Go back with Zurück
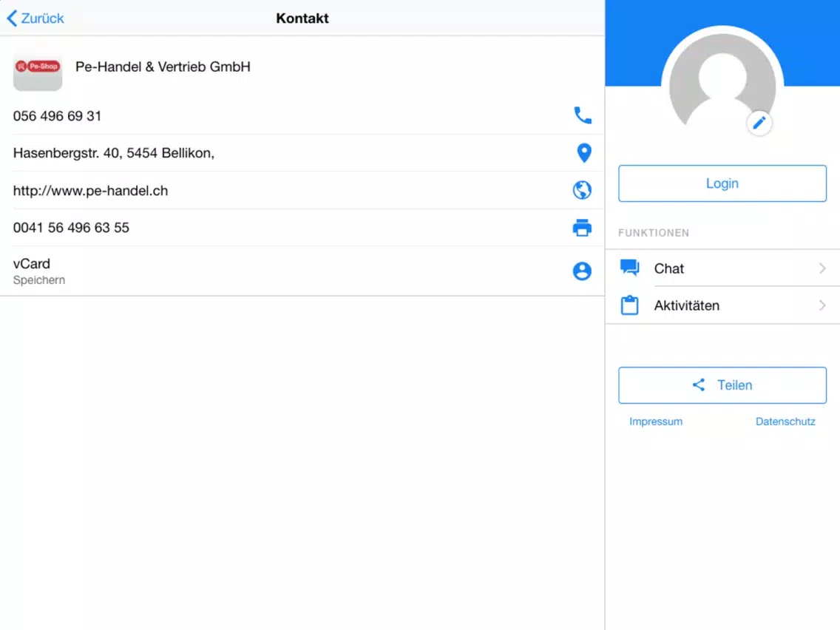This screenshot has width=840, height=630. [35, 18]
